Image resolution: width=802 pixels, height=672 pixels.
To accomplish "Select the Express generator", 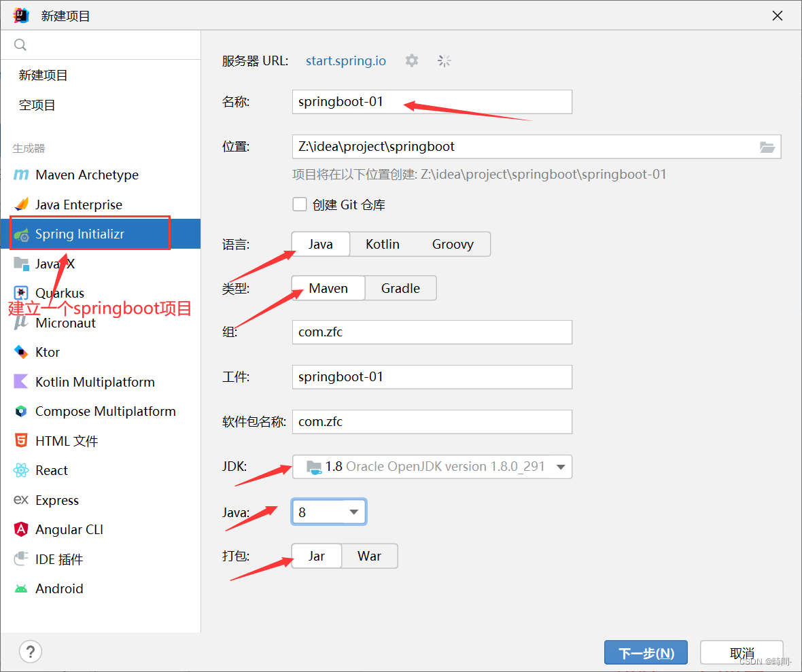I will 101,500.
